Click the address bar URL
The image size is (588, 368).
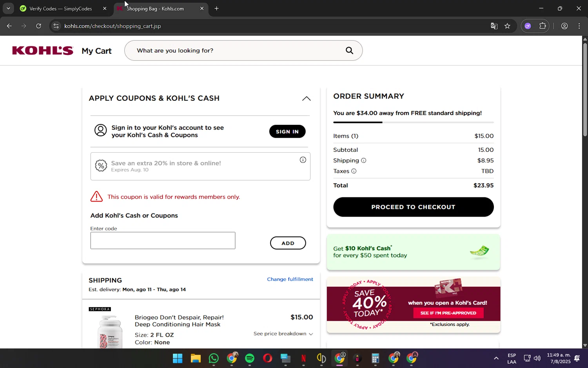(113, 26)
